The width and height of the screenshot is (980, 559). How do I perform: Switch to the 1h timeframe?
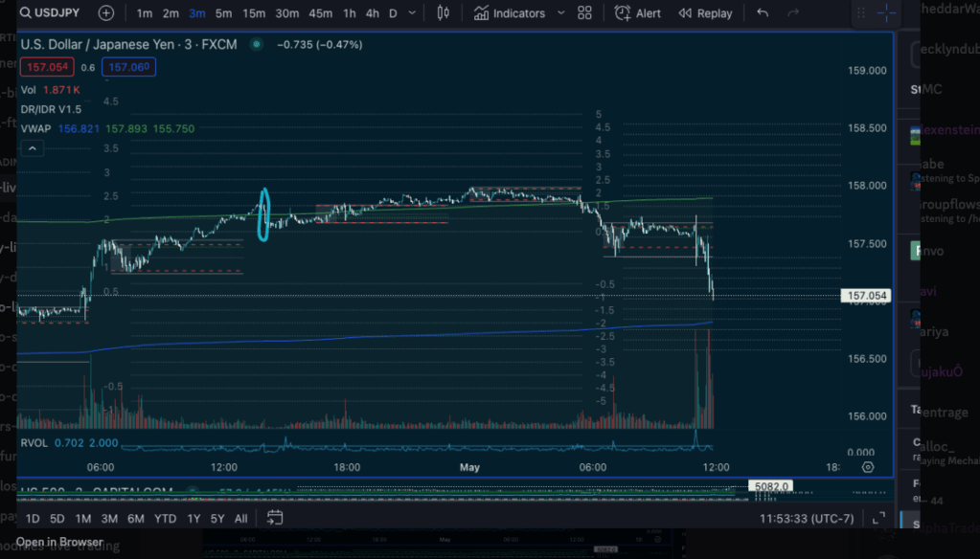pyautogui.click(x=350, y=13)
